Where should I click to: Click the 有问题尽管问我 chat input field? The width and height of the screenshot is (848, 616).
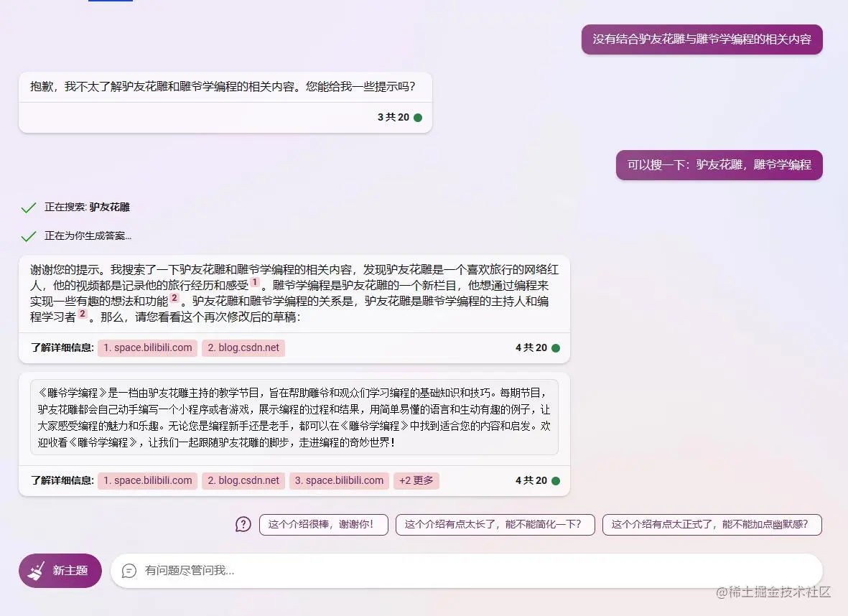point(466,571)
